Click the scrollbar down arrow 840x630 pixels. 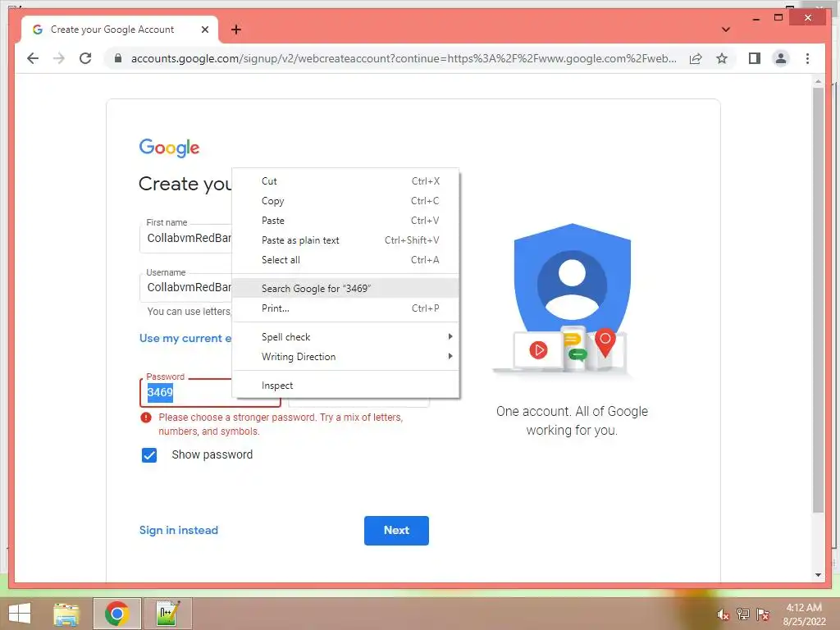pos(818,575)
